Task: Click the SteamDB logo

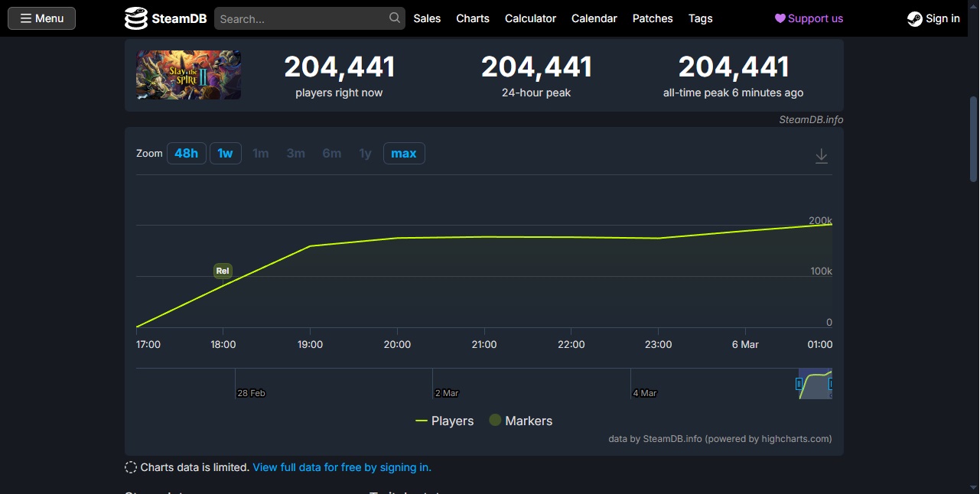Action: pyautogui.click(x=166, y=18)
